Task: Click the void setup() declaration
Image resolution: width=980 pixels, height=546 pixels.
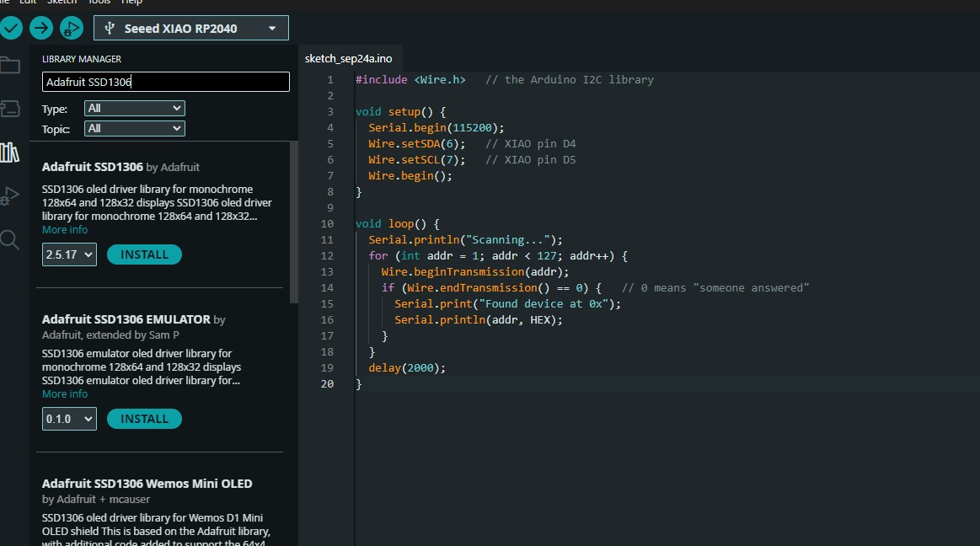Action: (x=400, y=112)
